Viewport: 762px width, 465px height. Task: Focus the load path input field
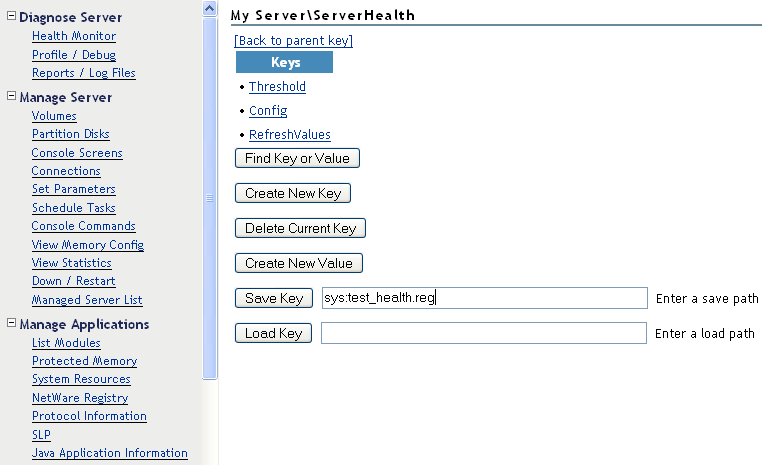(x=483, y=333)
